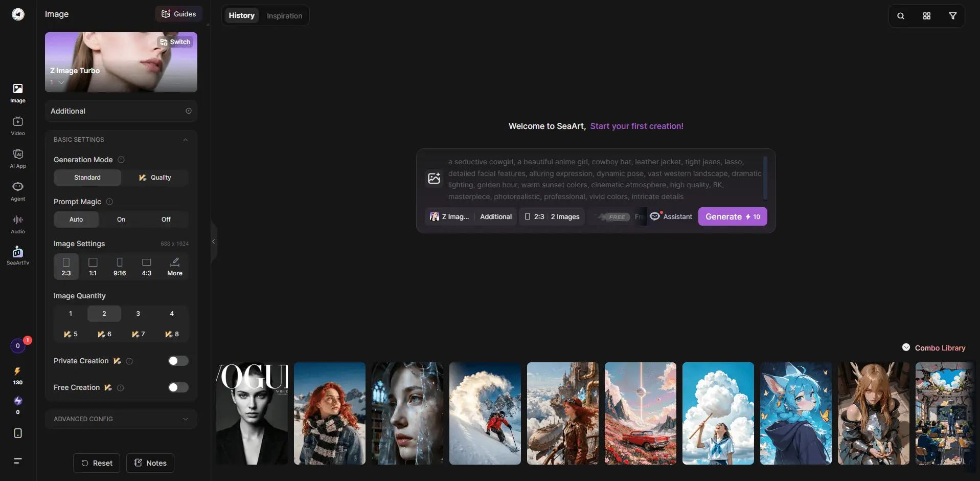This screenshot has width=980, height=481.
Task: Open Guides
Action: click(x=178, y=14)
